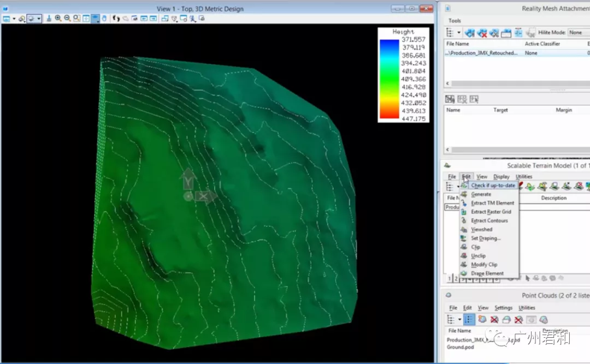This screenshot has width=590, height=364.
Task: Activate the Rotate View tool
Action: point(96,19)
